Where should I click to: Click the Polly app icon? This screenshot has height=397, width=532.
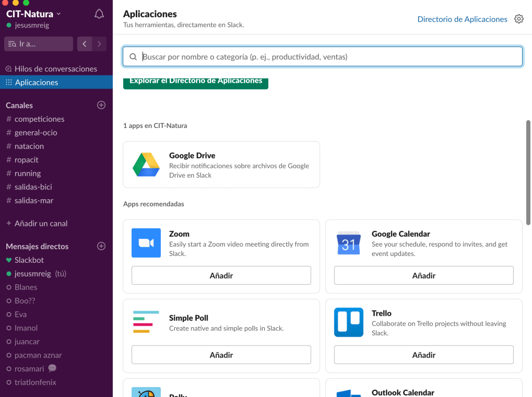click(x=146, y=392)
